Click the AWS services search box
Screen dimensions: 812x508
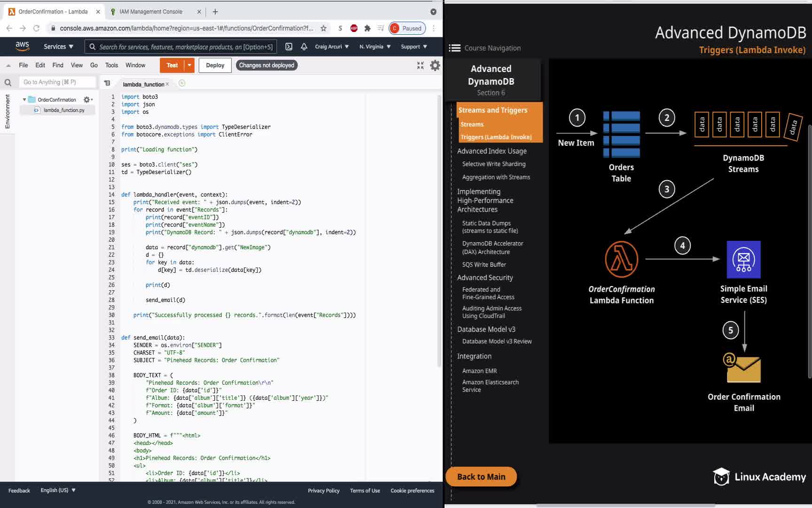click(x=181, y=47)
